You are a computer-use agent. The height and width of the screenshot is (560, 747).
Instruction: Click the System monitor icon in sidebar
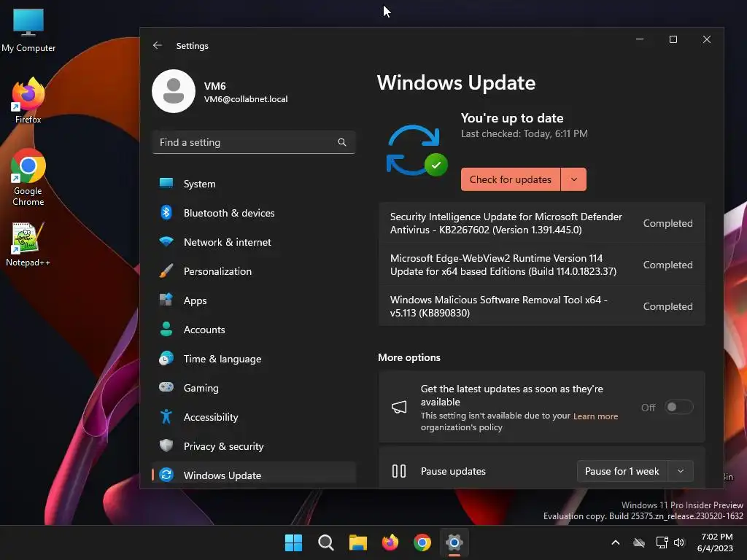pos(166,183)
